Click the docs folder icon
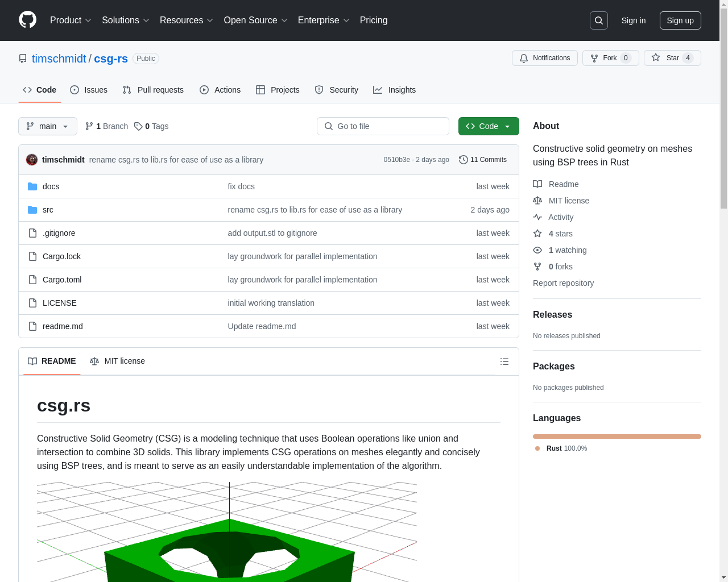This screenshot has width=728, height=582. pyautogui.click(x=32, y=186)
